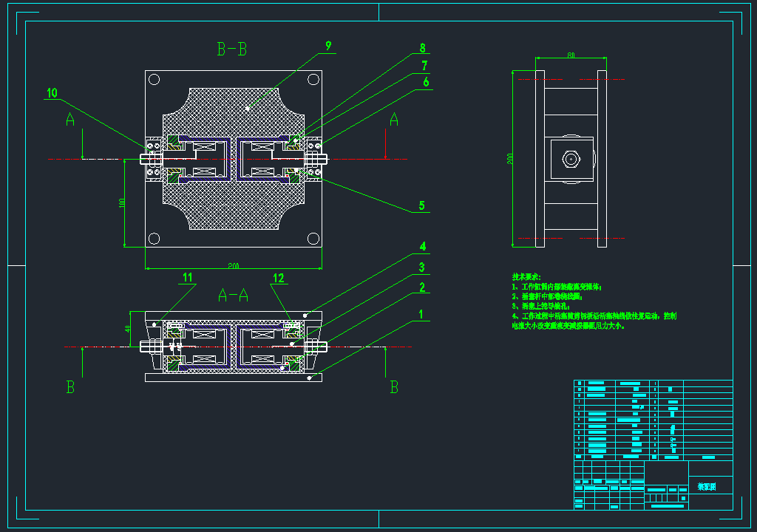Select the 200 height dimension on side view
The width and height of the screenshot is (757, 532).
pyautogui.click(x=510, y=159)
